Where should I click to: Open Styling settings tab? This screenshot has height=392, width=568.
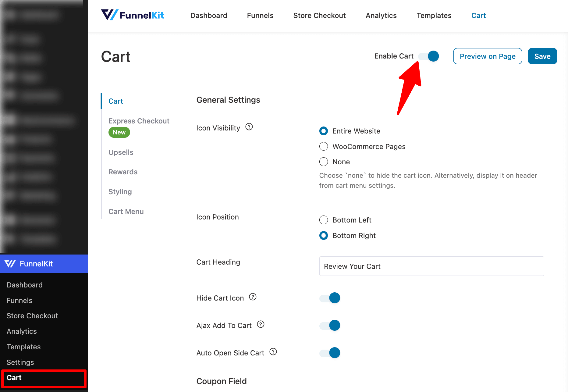tap(120, 192)
